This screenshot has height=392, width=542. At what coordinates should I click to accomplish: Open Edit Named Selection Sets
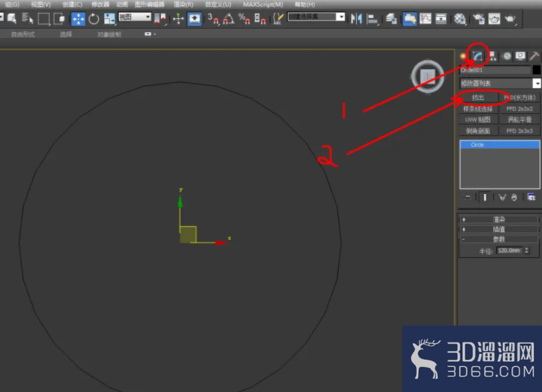(x=278, y=19)
